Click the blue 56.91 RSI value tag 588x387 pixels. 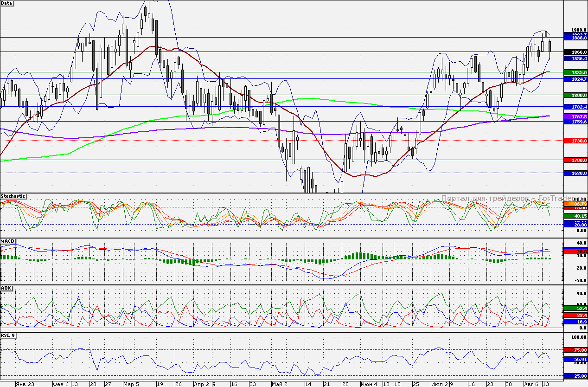click(575, 359)
